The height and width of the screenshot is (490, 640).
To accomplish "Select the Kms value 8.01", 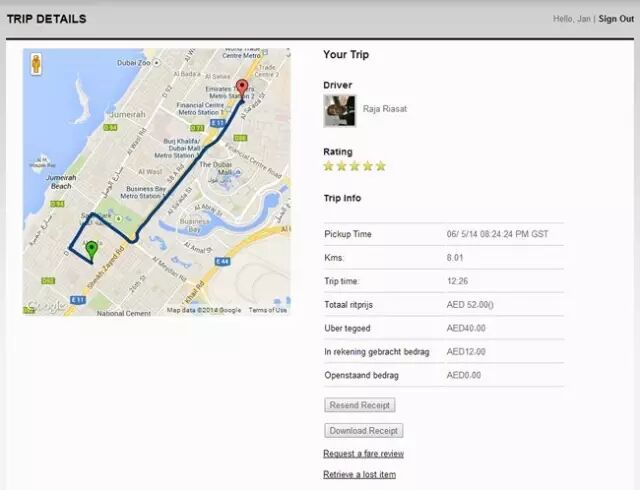I will pyautogui.click(x=455, y=258).
